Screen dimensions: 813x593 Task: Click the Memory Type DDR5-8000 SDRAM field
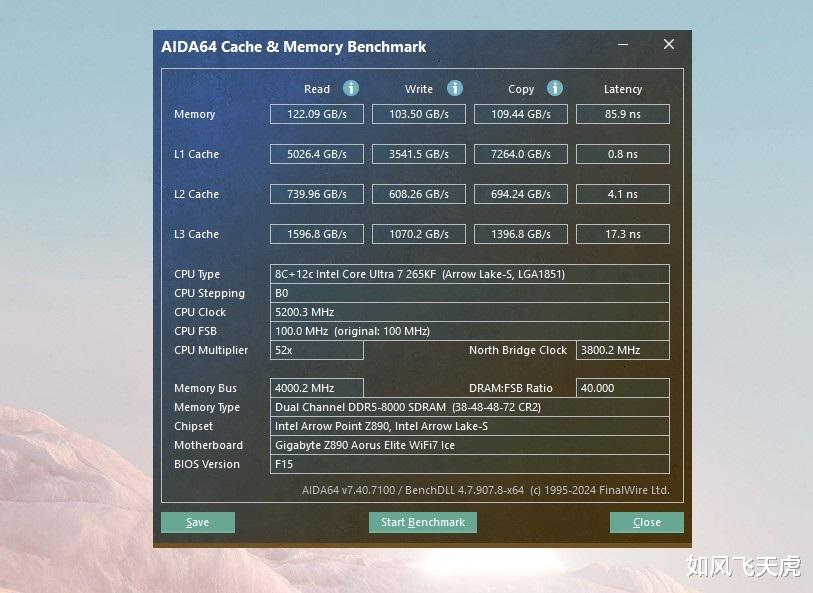470,407
